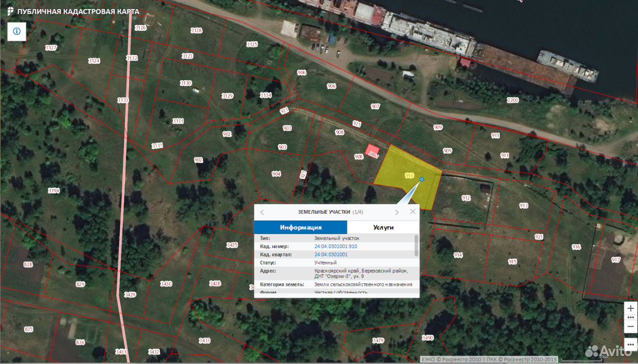
Task: Select parcel labeled 915
Action: (512, 261)
